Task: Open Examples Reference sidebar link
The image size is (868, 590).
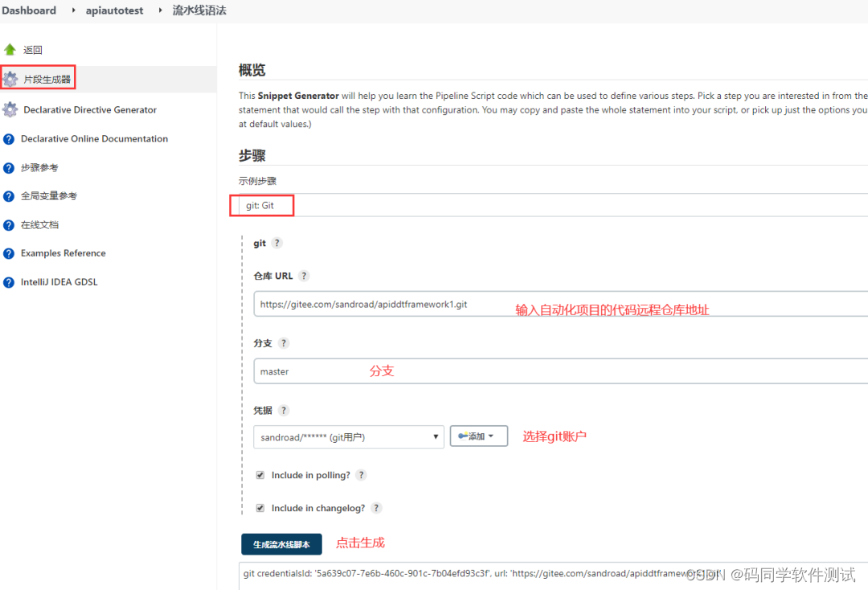Action: (63, 253)
